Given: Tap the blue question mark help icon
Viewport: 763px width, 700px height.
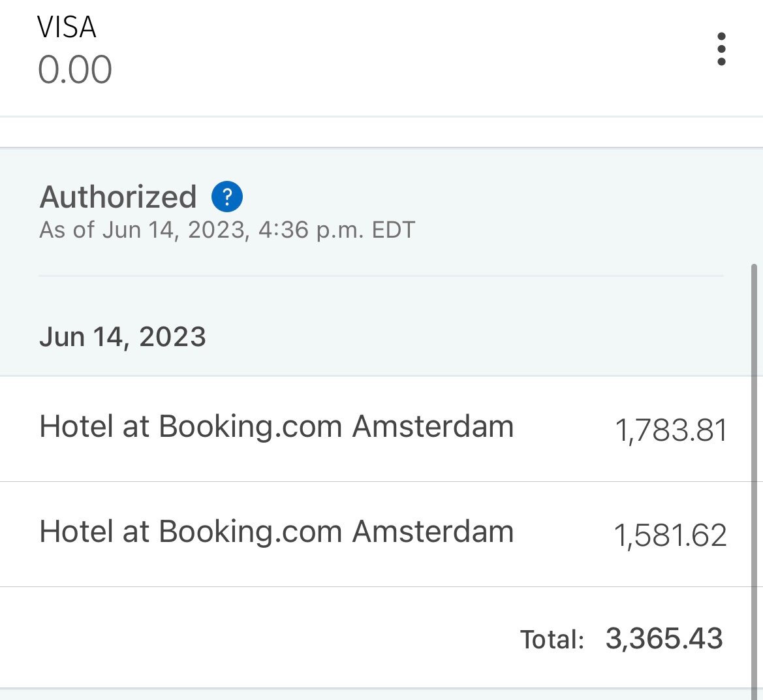Looking at the screenshot, I should (226, 197).
